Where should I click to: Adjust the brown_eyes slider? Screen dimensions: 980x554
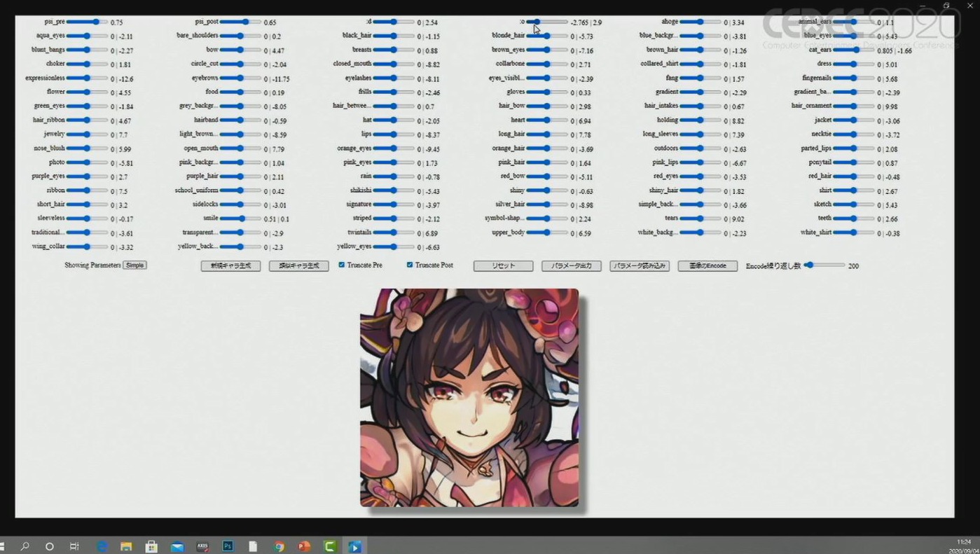(547, 50)
